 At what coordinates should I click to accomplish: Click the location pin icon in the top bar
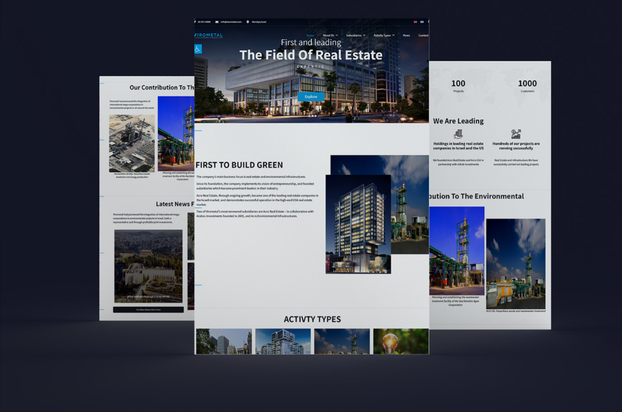click(x=248, y=22)
